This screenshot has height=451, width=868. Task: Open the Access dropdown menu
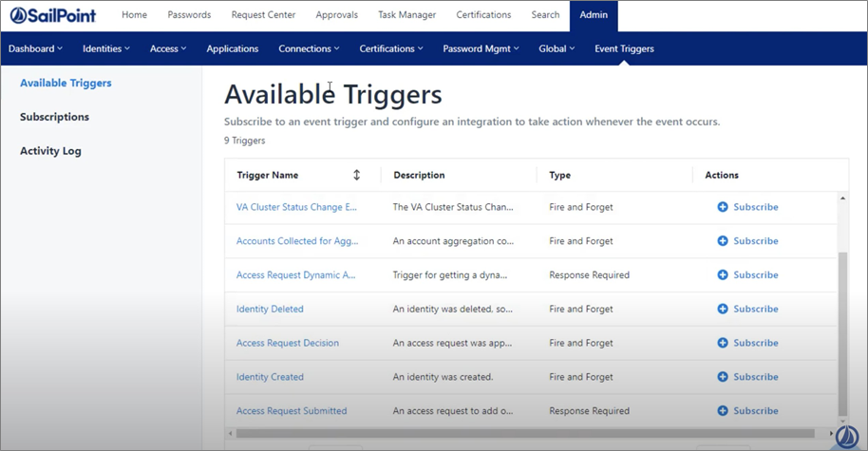168,48
